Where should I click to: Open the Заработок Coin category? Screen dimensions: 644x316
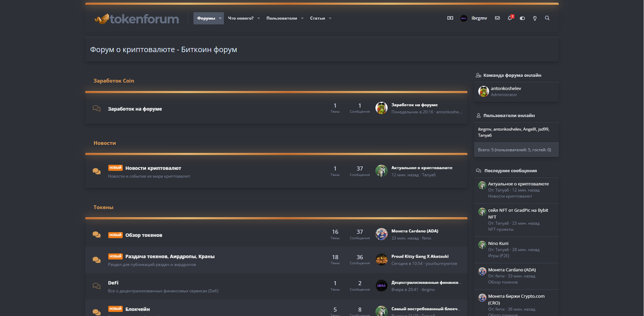[114, 80]
